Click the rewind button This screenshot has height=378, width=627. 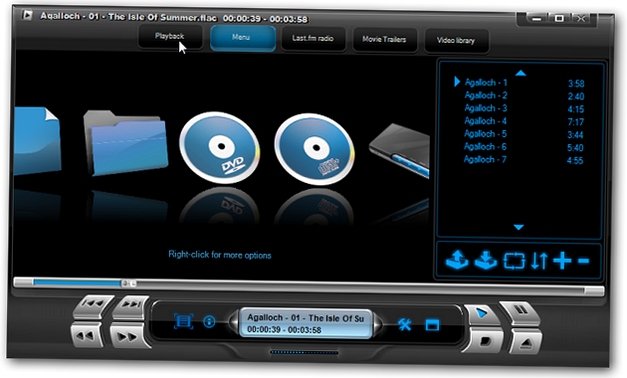point(87,336)
